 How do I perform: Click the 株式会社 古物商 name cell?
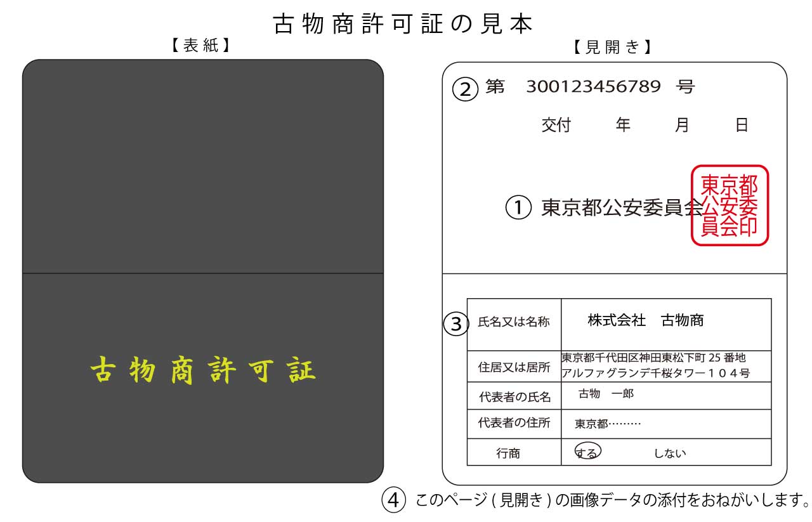tap(666, 324)
